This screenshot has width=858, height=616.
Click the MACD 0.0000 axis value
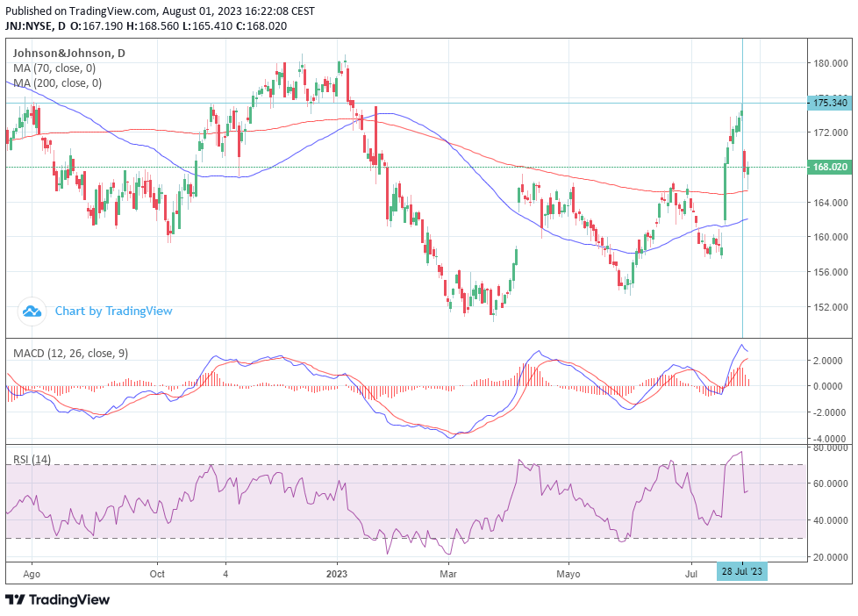tap(827, 386)
